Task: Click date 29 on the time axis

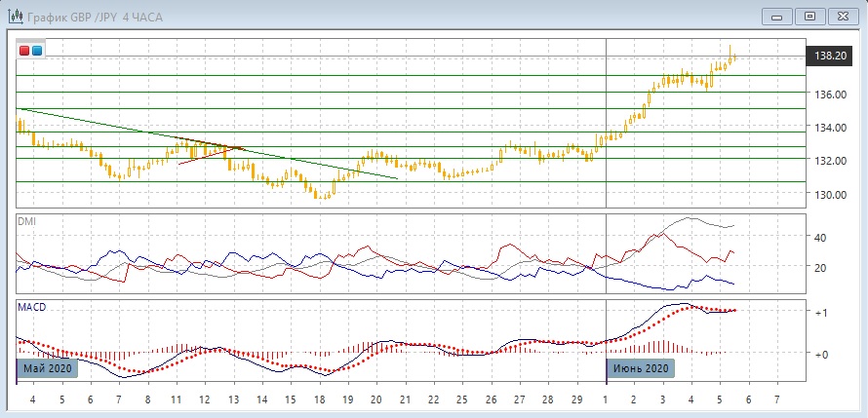Action: coord(577,400)
